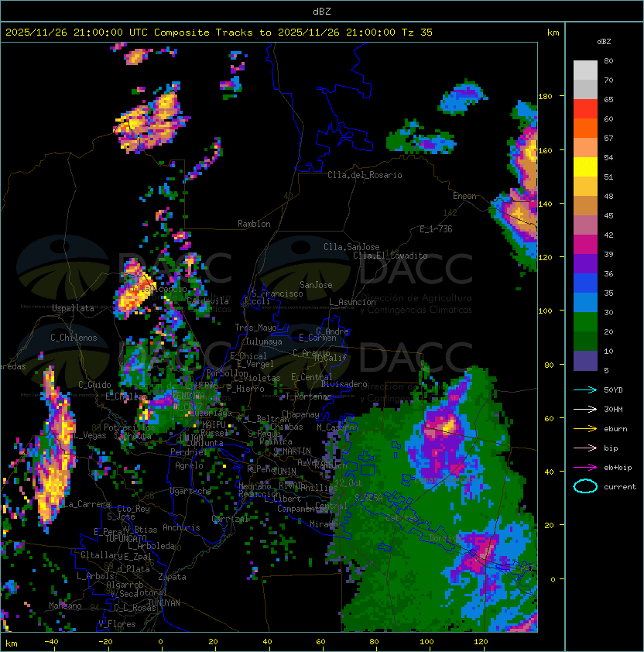This screenshot has width=644, height=652.
Task: Select the red swatch in dBZ legend
Action: click(585, 109)
